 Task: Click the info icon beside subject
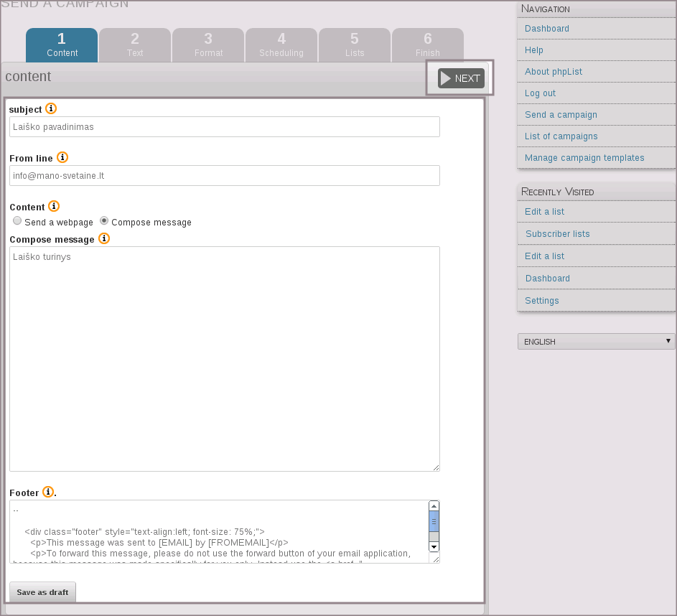tap(51, 109)
